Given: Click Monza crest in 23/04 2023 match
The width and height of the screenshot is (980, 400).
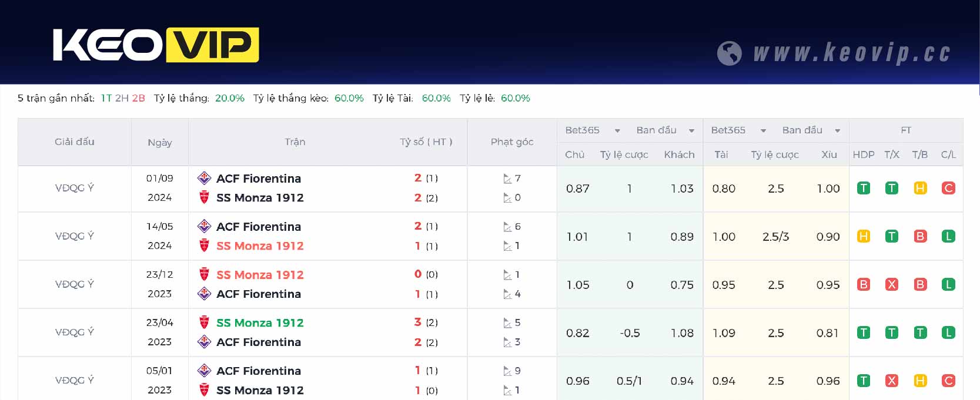Looking at the screenshot, I should (x=204, y=322).
